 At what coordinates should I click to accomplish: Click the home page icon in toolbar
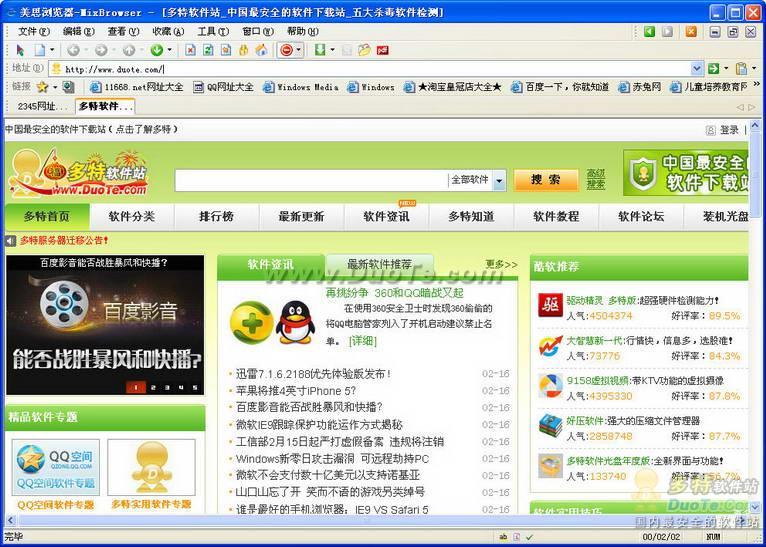coord(261,50)
